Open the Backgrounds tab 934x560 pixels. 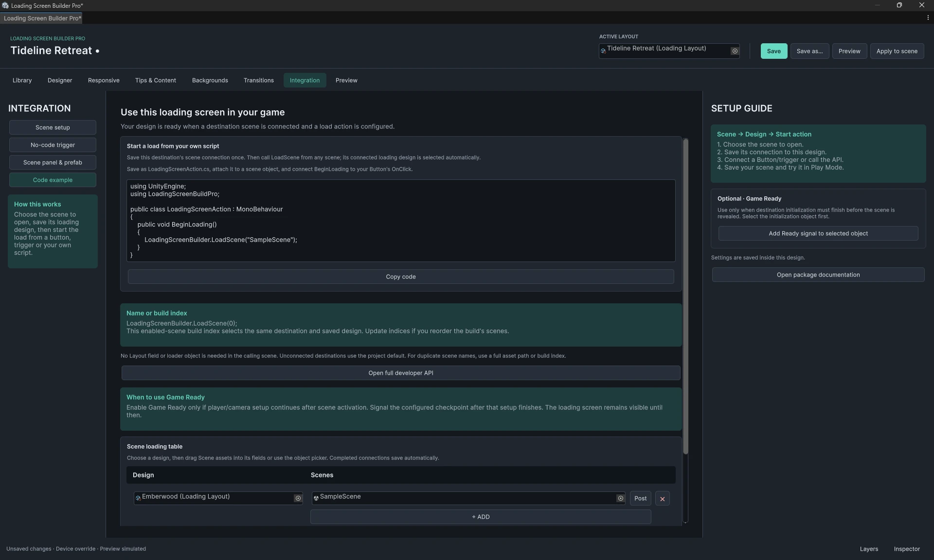pos(210,80)
